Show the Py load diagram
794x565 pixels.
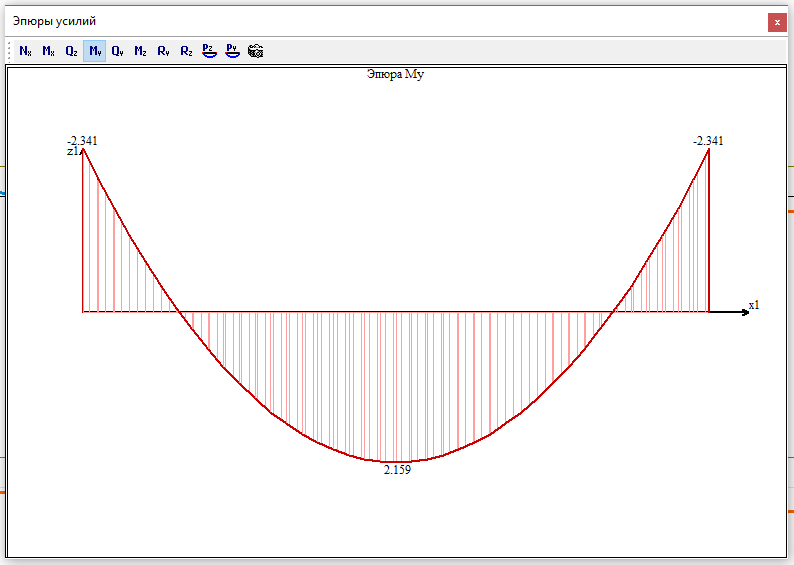coord(232,51)
